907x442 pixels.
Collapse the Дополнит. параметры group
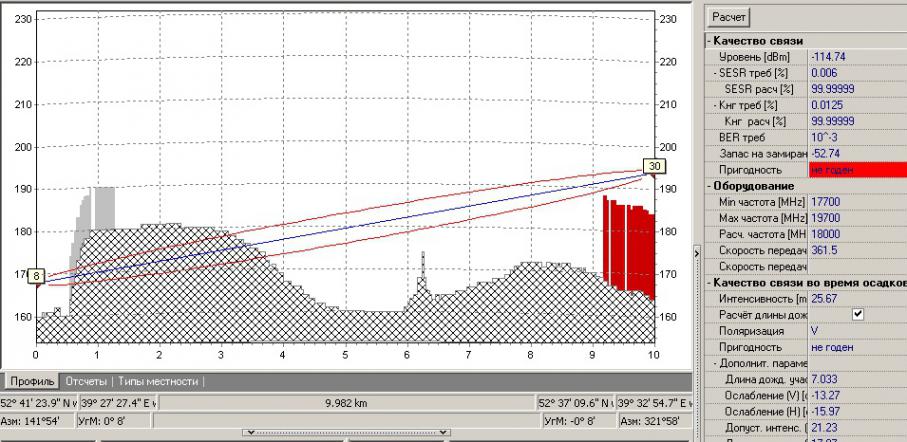tap(716, 363)
